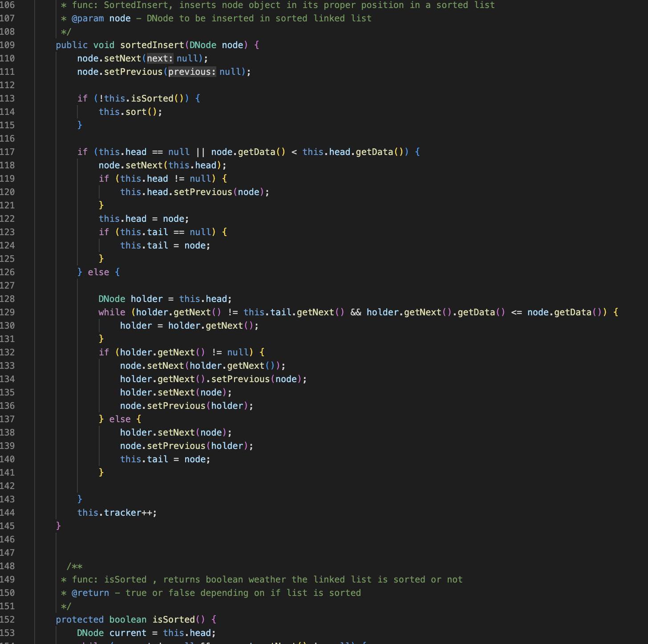Click the 'this.tracker++;' statement
This screenshot has width=648, height=644.
point(117,513)
